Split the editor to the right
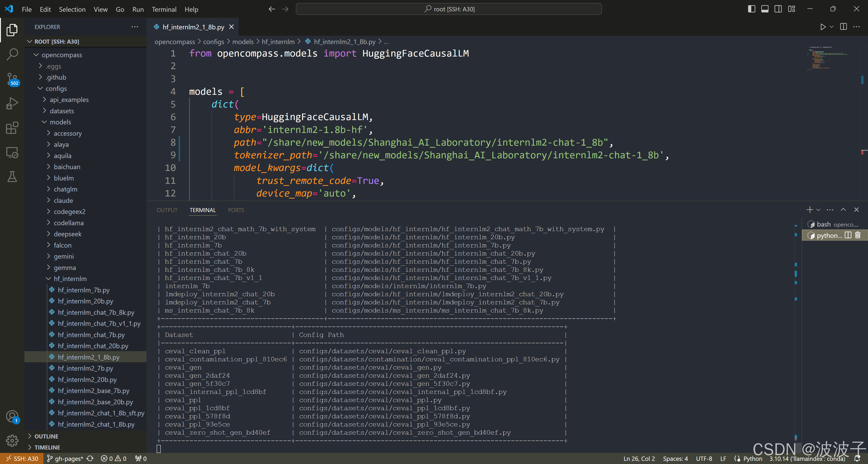Image resolution: width=868 pixels, height=464 pixels. [x=843, y=27]
